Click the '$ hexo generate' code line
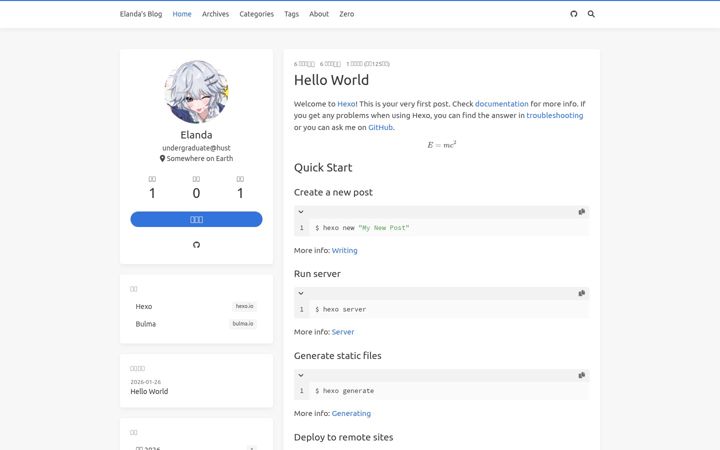 (x=344, y=391)
